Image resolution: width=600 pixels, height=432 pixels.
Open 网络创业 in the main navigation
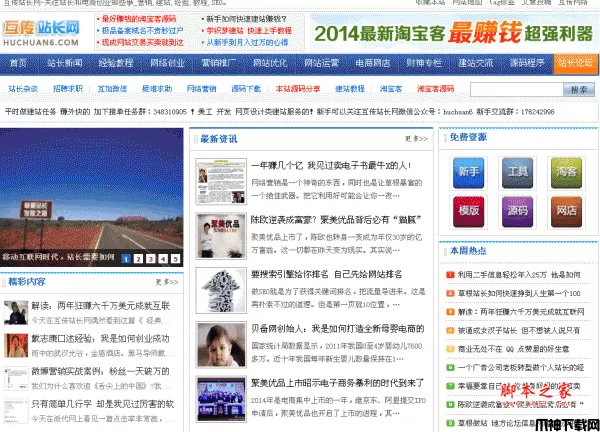(167, 63)
